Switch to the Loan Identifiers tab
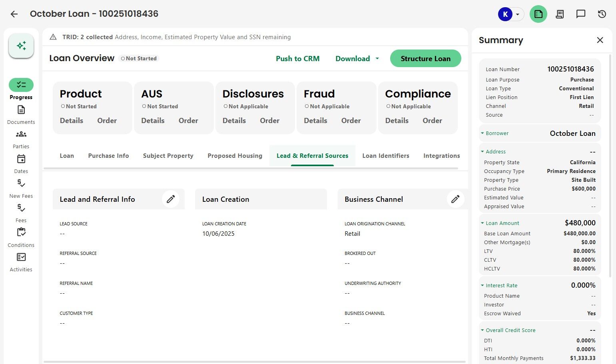 pyautogui.click(x=386, y=156)
